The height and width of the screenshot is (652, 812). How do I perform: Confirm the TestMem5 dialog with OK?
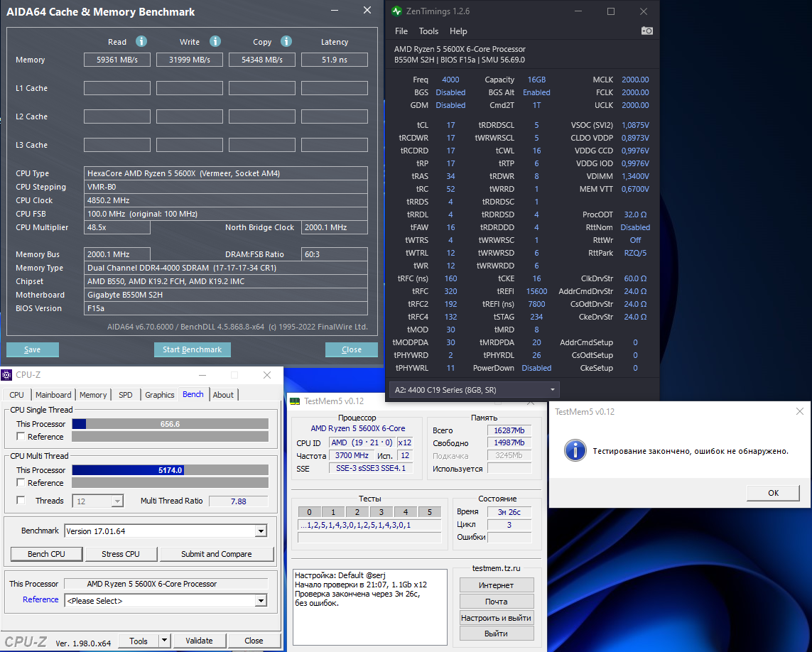click(773, 493)
